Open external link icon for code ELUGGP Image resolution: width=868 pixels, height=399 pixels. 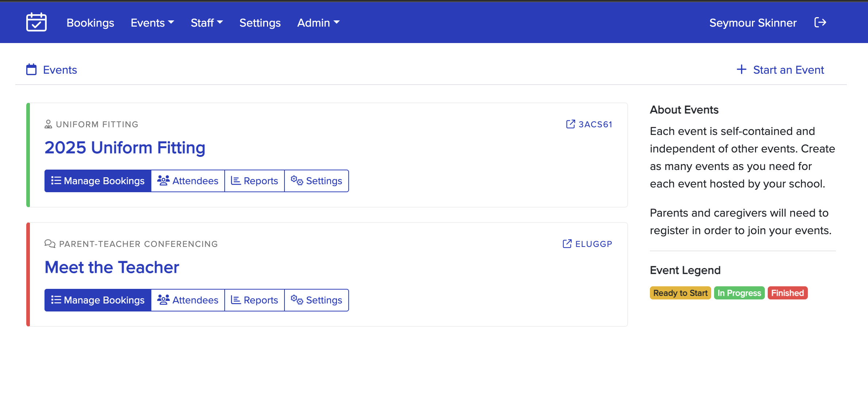pyautogui.click(x=567, y=244)
